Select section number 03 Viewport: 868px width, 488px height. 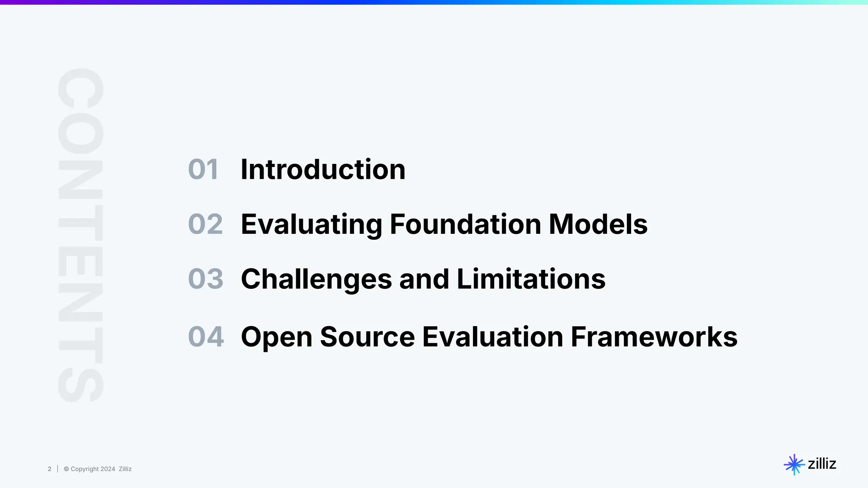[x=206, y=279]
